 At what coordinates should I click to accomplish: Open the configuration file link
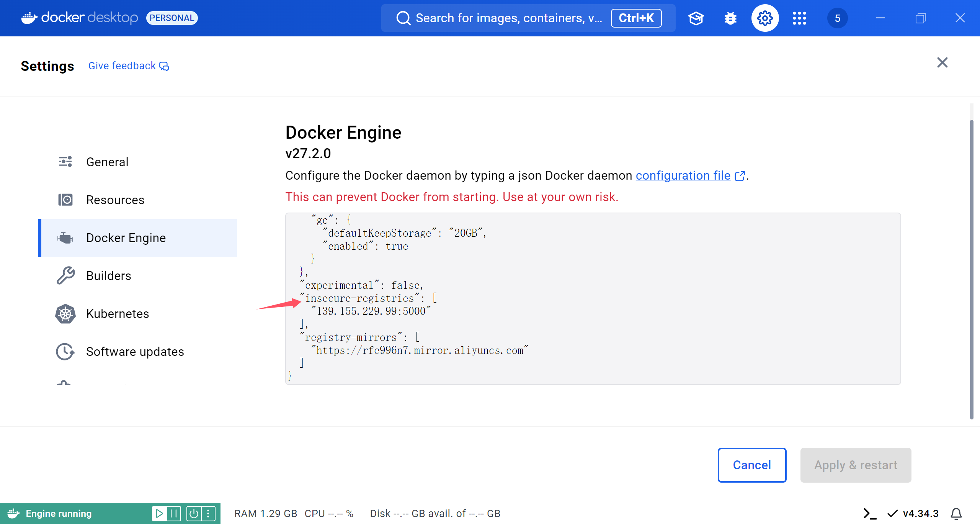click(683, 175)
